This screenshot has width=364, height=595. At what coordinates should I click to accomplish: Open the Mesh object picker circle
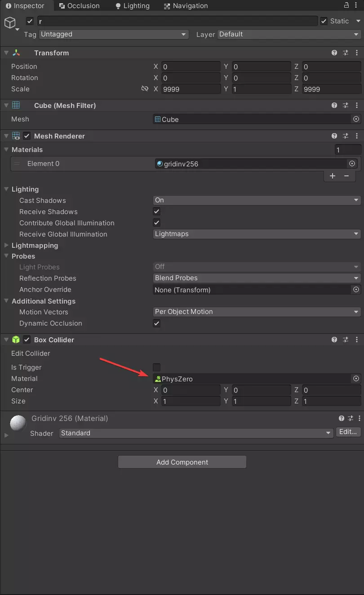click(356, 119)
